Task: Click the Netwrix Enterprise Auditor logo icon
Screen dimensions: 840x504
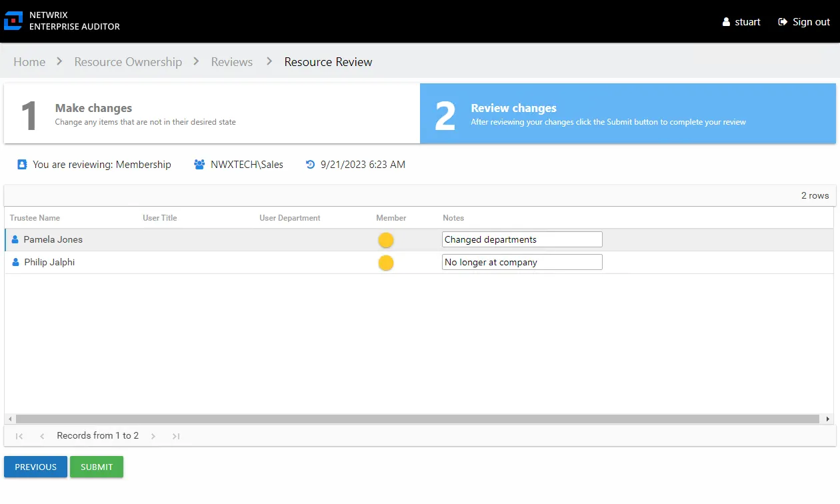Action: [x=13, y=21]
